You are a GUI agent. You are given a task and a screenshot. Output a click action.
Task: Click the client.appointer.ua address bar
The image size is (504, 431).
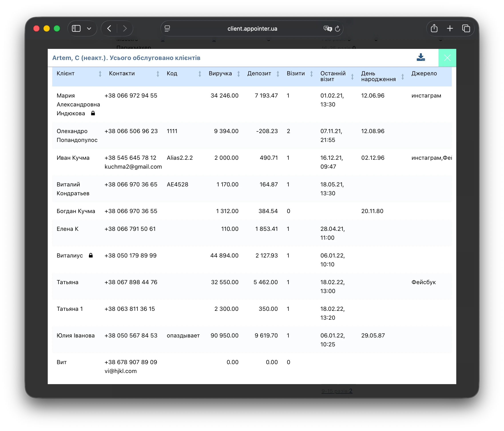(252, 28)
